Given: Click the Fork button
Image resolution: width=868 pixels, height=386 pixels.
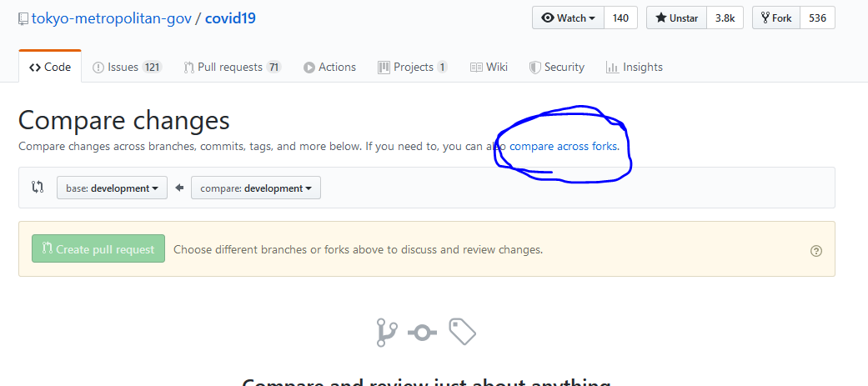Looking at the screenshot, I should point(776,18).
